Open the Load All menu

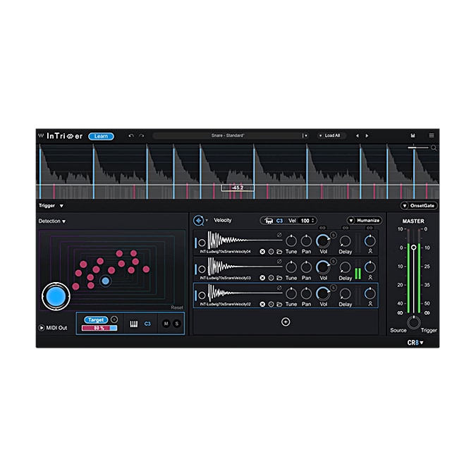331,135
